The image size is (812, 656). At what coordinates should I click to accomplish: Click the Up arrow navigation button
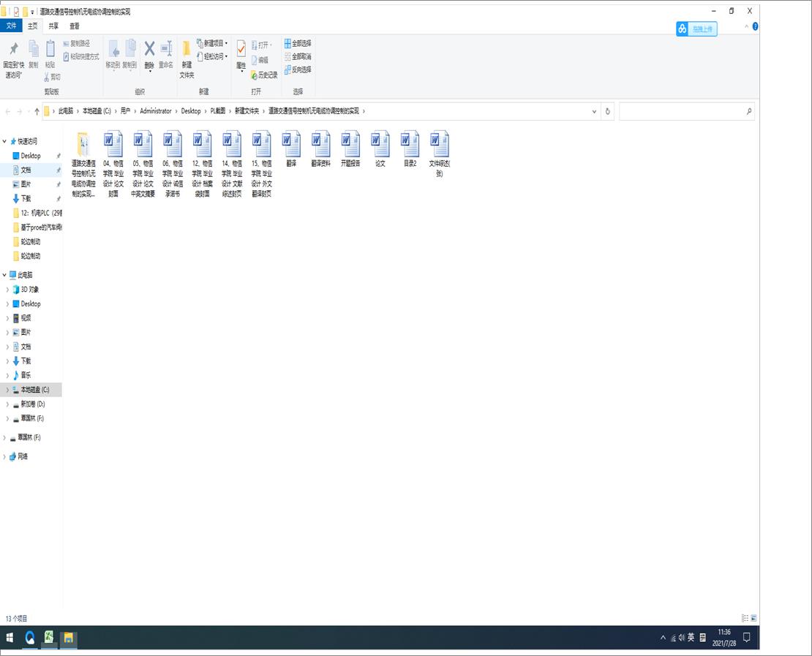coord(37,111)
